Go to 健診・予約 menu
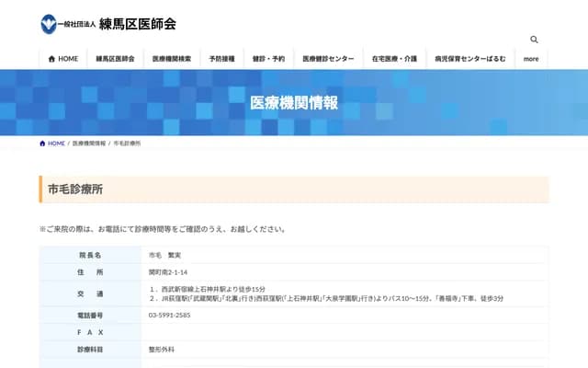The width and height of the screenshot is (588, 368). click(268, 58)
